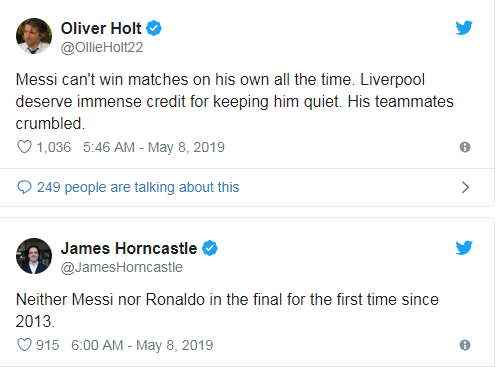496x367 pixels.
Task: Open James Horncastle's profile picture
Action: [x=34, y=256]
